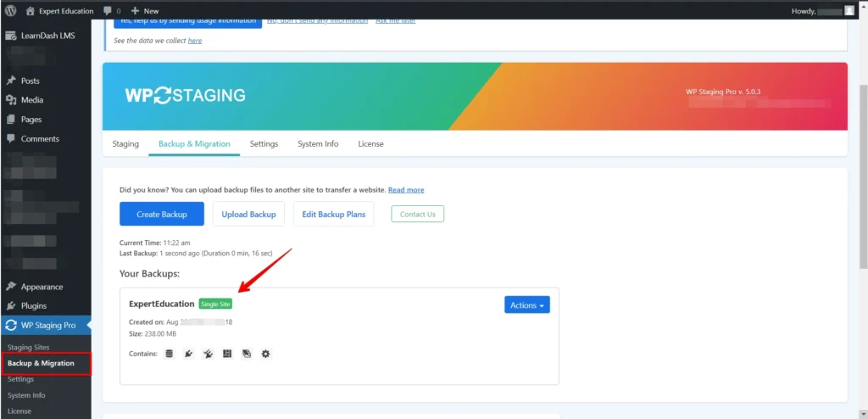Click the plus New item in the admin bar
Viewport: 868px width, 419px height.
pyautogui.click(x=145, y=10)
